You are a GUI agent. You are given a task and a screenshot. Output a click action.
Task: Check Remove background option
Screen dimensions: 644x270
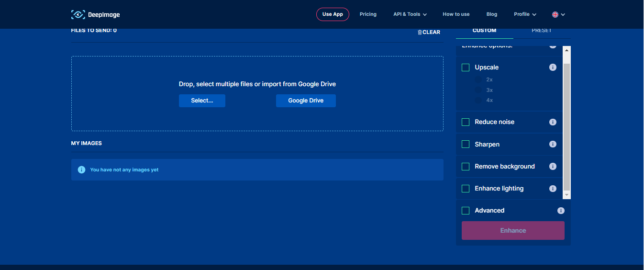tap(466, 167)
